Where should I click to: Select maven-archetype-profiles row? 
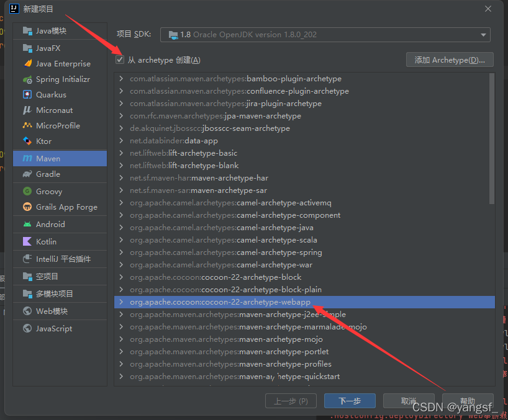(x=304, y=364)
